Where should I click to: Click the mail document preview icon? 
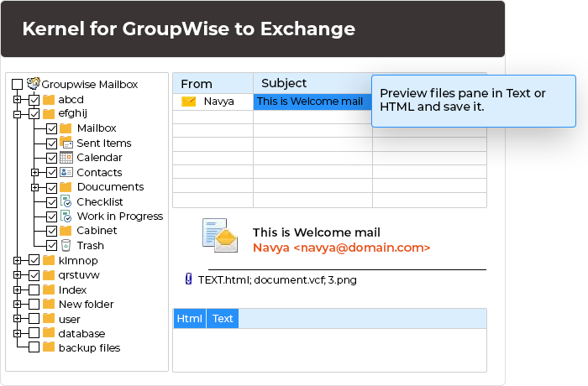(220, 235)
